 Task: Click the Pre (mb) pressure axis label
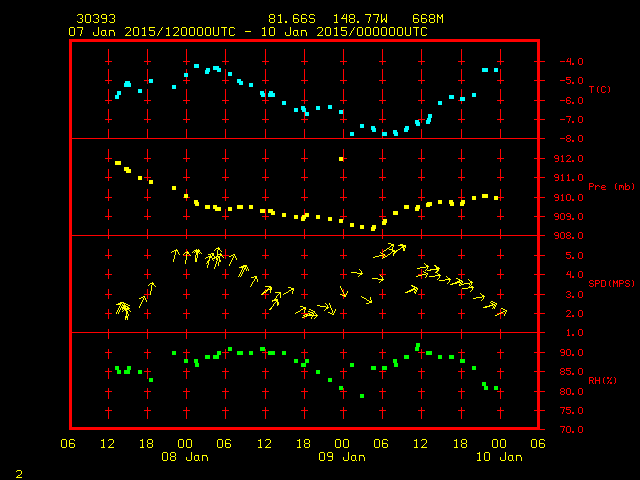(x=611, y=187)
